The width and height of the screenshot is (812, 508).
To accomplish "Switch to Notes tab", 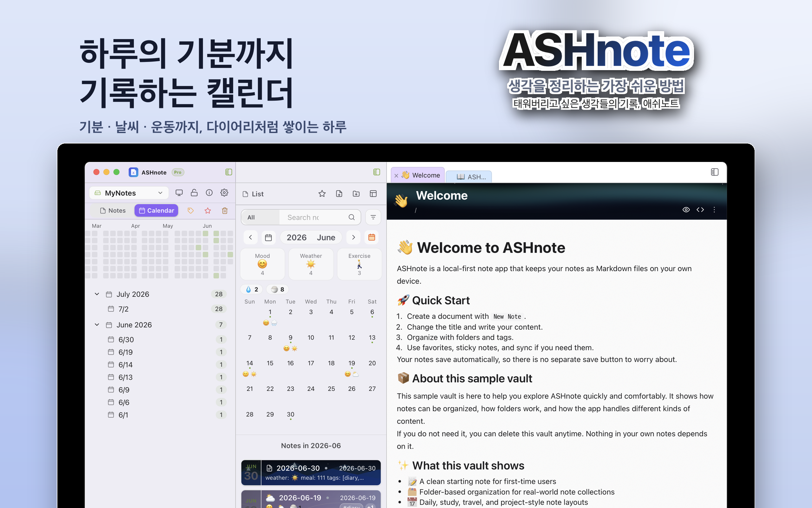I will [113, 211].
